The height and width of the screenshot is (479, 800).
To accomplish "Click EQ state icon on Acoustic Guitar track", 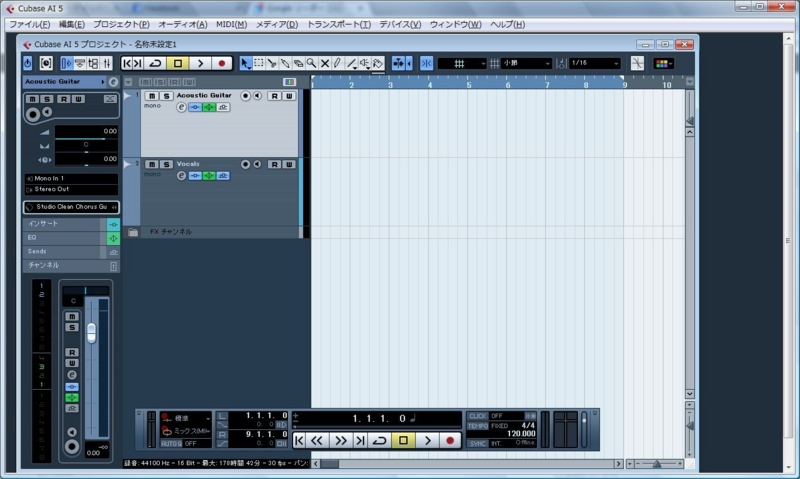I will tap(209, 107).
